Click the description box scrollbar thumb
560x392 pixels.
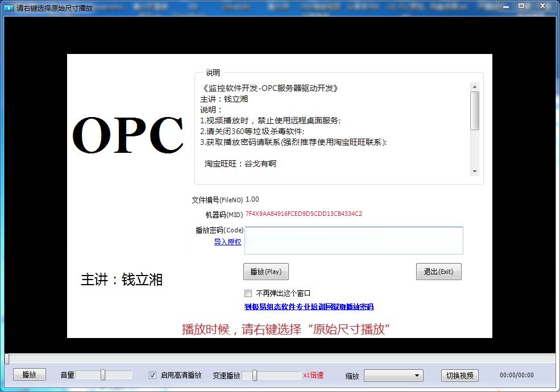tap(475, 111)
